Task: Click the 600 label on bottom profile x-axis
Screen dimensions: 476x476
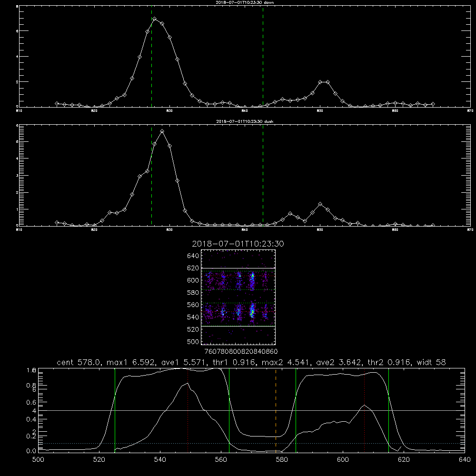Action: click(x=343, y=460)
